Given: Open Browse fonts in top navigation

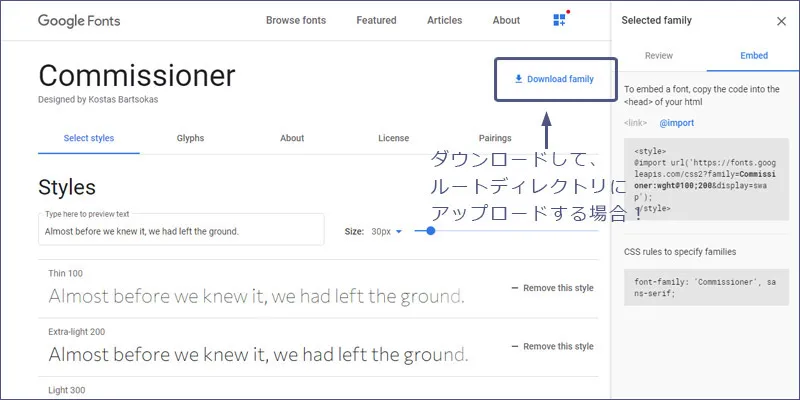Looking at the screenshot, I should [297, 20].
